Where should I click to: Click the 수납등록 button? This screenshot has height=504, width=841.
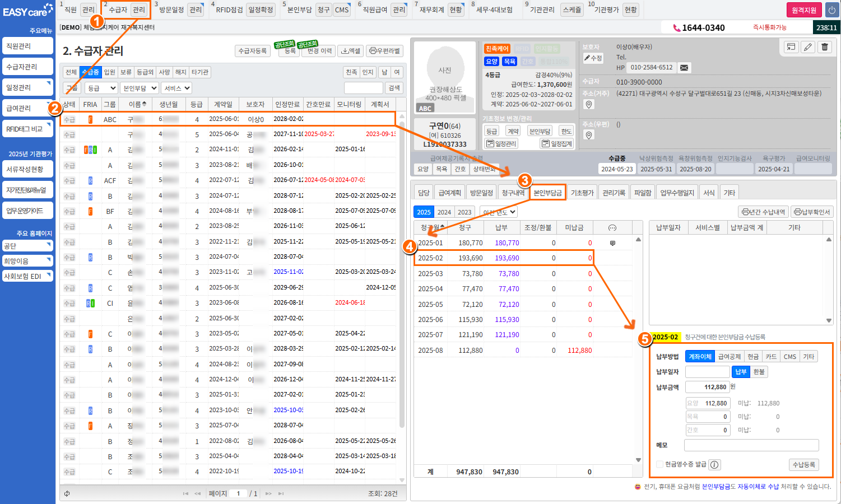click(803, 465)
